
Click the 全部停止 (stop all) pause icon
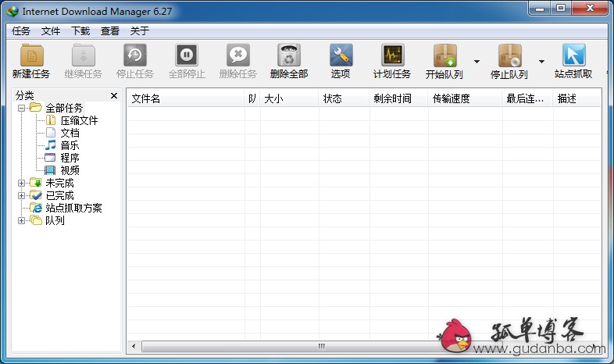187,55
